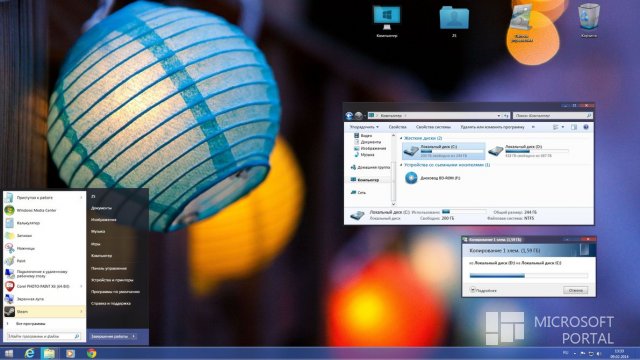The height and width of the screenshot is (360, 640).
Task: Open shutdown options arrow beside Завершение работы
Action: click(x=134, y=336)
